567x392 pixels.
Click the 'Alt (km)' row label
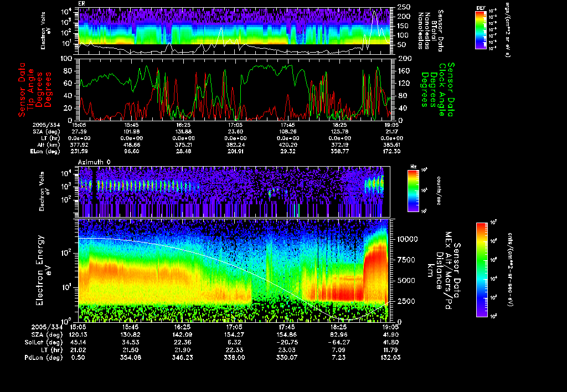50,145
